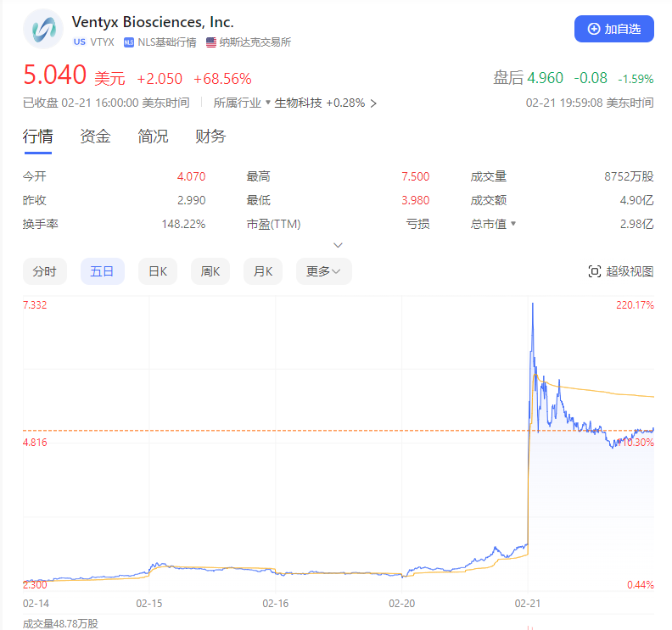Image resolution: width=672 pixels, height=630 pixels.
Task: Click the 成交量48.78万股 volume label
Action: (60, 623)
